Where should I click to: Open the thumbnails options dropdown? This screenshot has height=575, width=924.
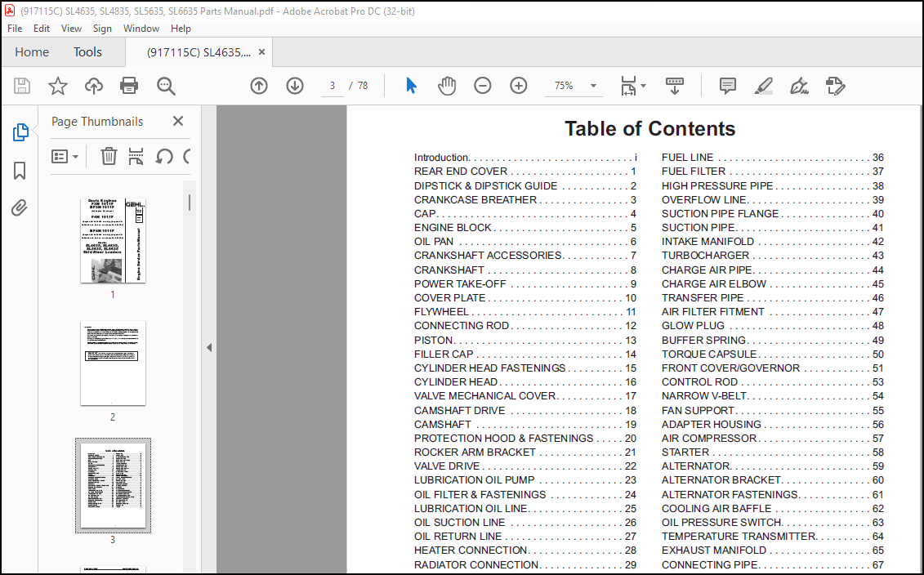pyautogui.click(x=65, y=156)
